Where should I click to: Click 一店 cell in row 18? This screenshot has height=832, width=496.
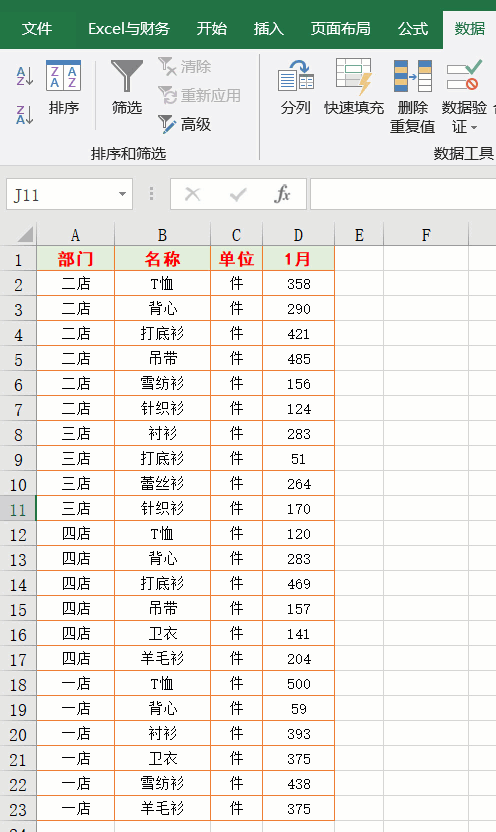75,683
